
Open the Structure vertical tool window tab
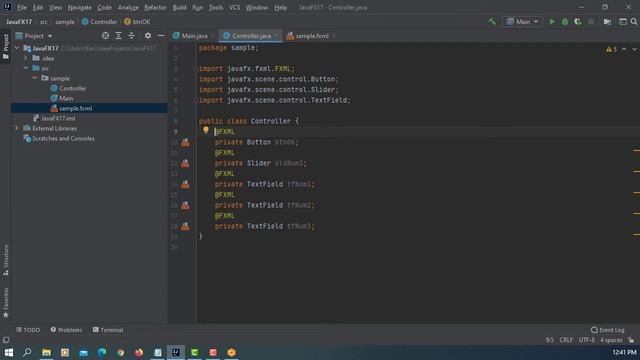pos(6,260)
